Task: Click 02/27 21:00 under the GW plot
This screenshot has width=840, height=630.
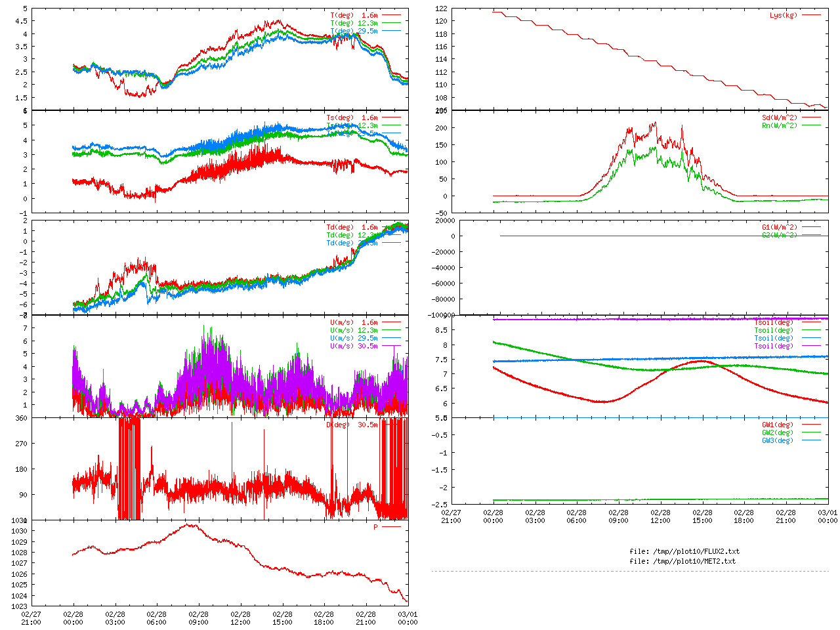Action: (x=451, y=516)
